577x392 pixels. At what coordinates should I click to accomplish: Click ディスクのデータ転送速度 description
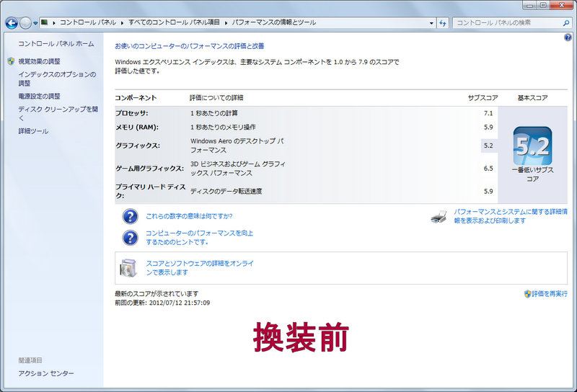click(x=226, y=191)
